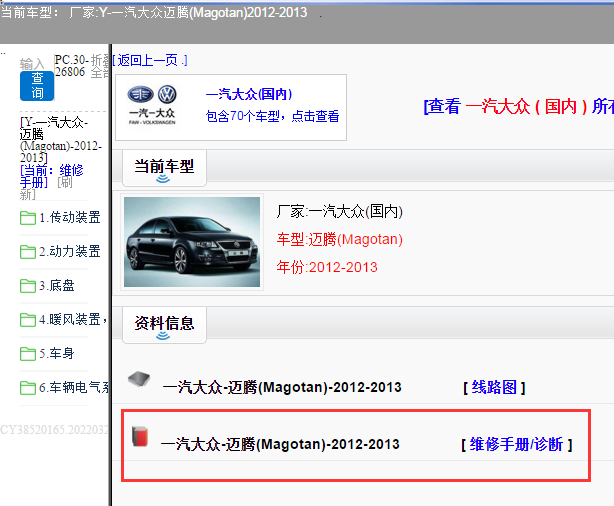Screen dimensions: 614x506
Task: Go back via 返回上一页 link
Action: (x=150, y=60)
